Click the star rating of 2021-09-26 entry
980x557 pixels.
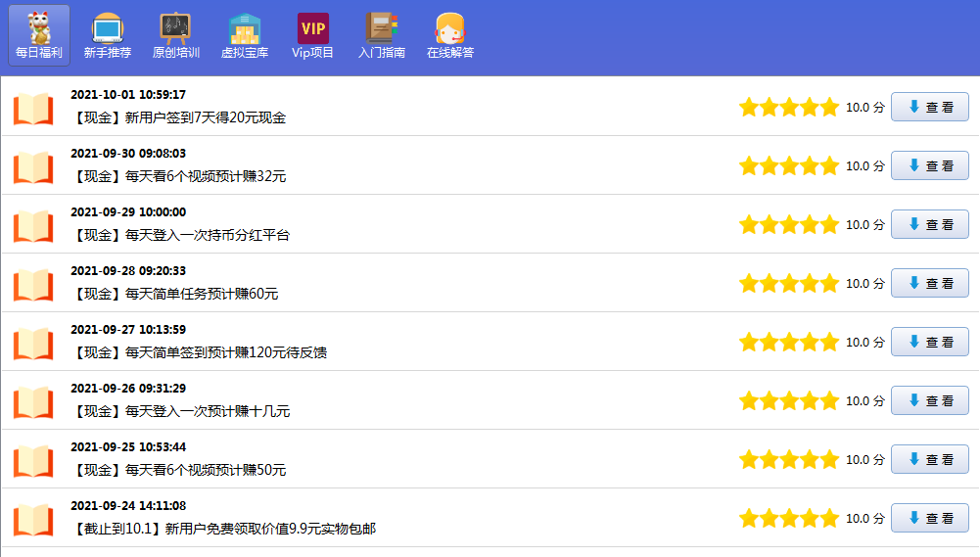[789, 400]
